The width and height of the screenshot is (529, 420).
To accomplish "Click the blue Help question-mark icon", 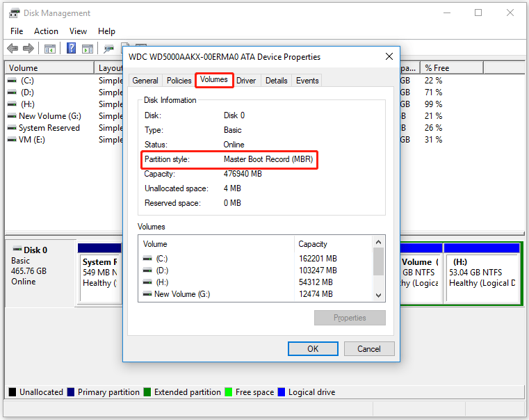I will point(71,49).
